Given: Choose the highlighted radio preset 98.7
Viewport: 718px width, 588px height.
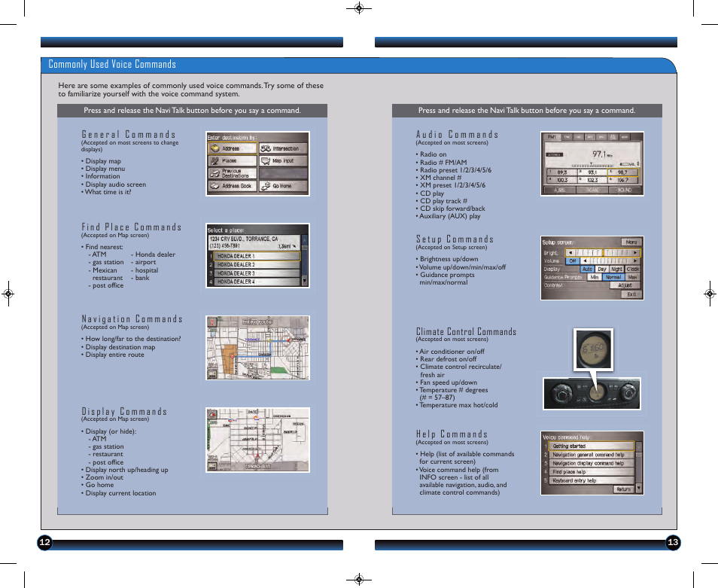Looking at the screenshot, I should click(622, 172).
